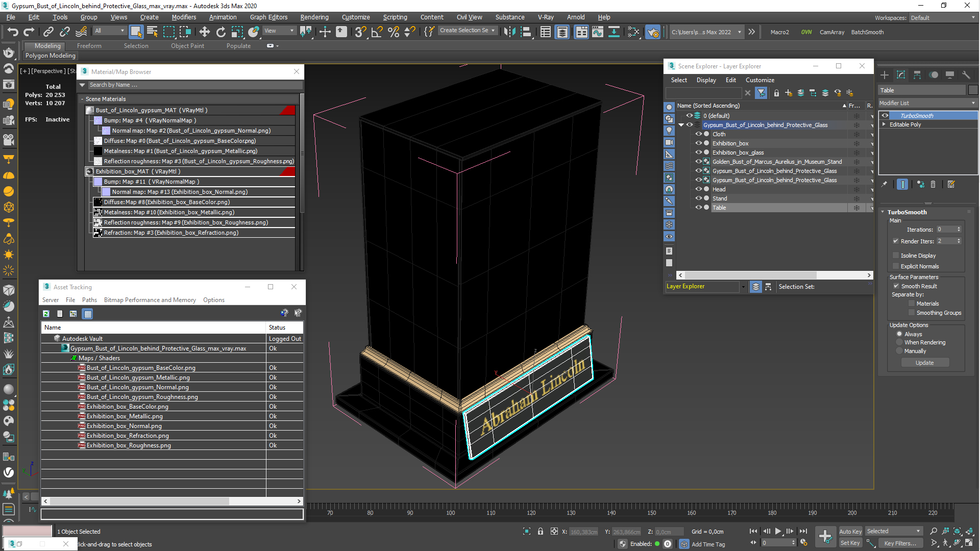Click the lock icon in Scene Explorer toolbar
The image size is (980, 551).
776,93
